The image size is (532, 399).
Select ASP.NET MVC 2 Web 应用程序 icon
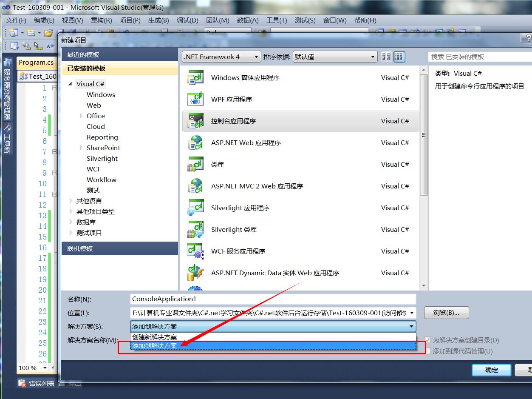pos(195,186)
